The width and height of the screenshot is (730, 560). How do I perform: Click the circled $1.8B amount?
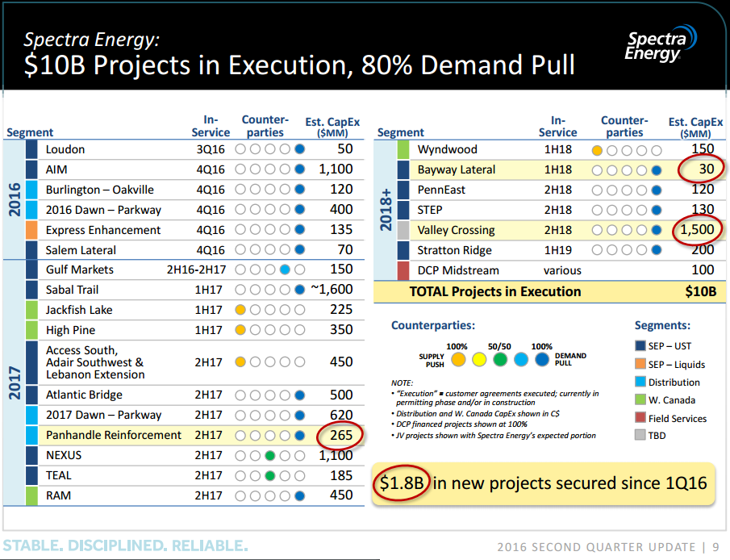(x=402, y=483)
